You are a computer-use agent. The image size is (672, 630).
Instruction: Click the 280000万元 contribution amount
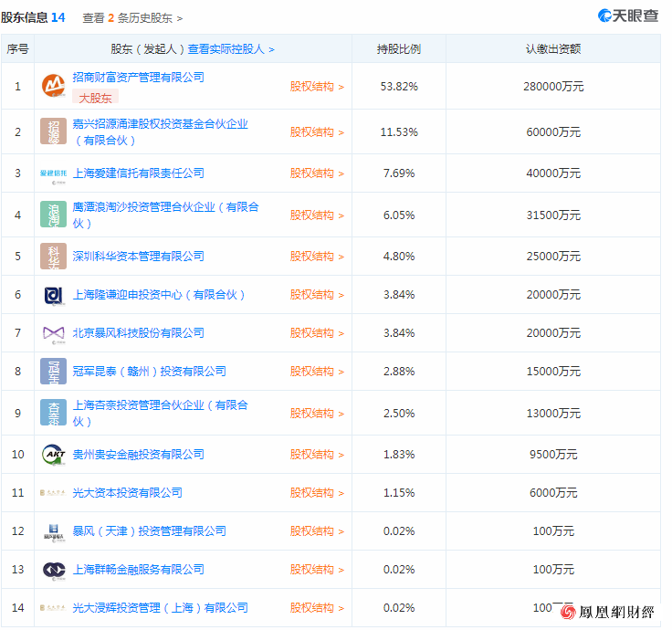[553, 87]
